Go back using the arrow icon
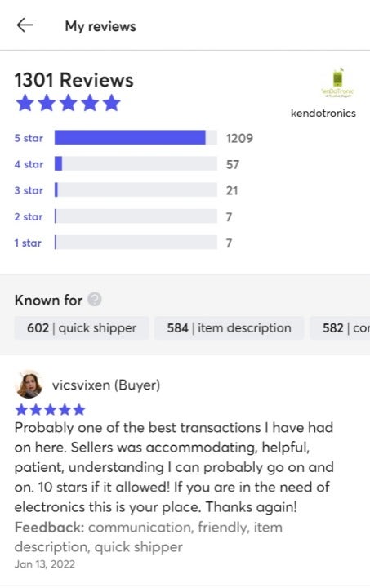370x588 pixels. click(x=25, y=25)
